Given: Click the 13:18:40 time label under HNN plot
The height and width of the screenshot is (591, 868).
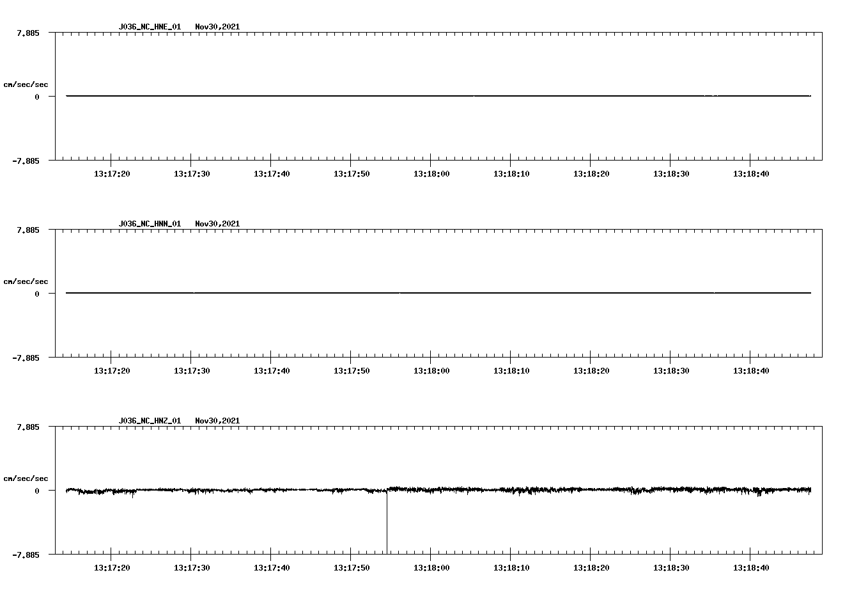Looking at the screenshot, I should (x=751, y=371).
